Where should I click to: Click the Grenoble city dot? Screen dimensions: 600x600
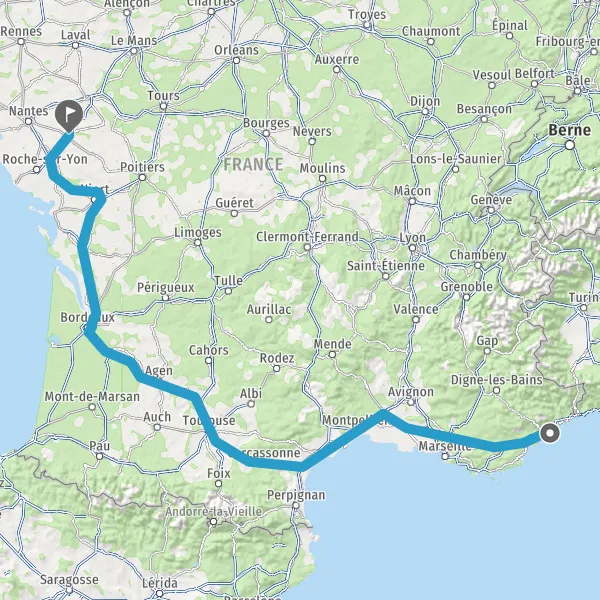[466, 297]
